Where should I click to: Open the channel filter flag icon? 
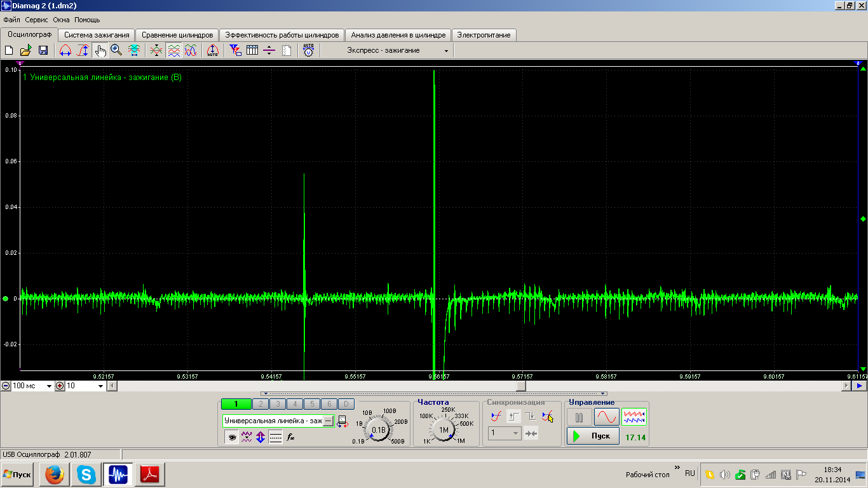tap(235, 50)
